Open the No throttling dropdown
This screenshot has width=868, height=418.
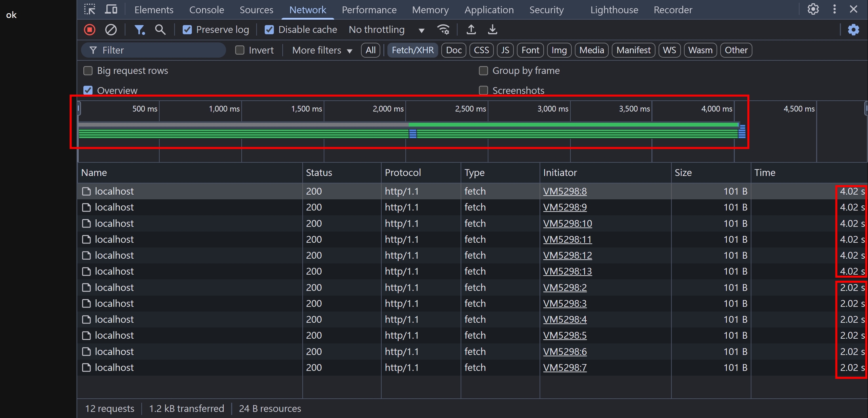point(387,30)
